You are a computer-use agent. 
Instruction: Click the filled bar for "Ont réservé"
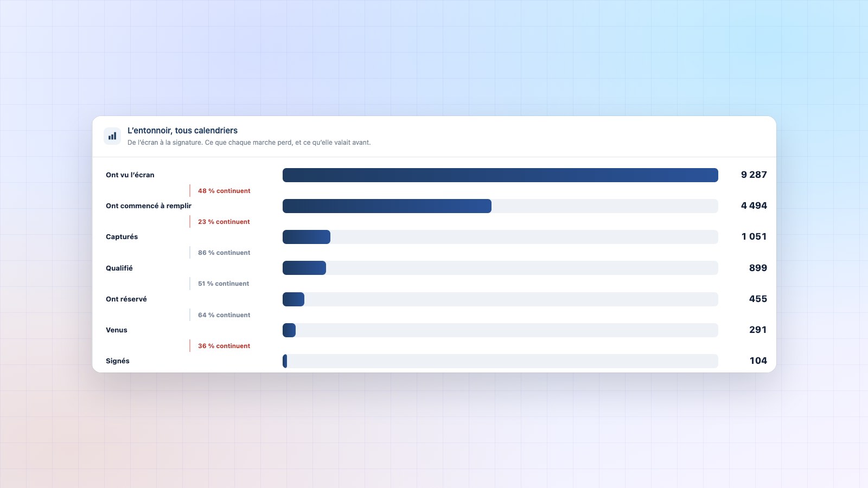pos(293,299)
